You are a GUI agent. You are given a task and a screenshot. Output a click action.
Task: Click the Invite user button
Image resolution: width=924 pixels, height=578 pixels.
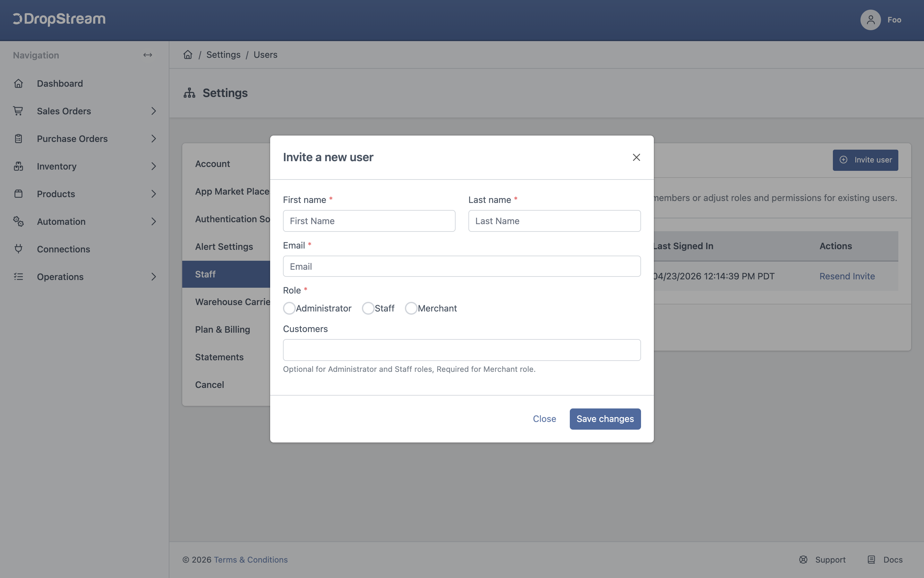pyautogui.click(x=865, y=160)
